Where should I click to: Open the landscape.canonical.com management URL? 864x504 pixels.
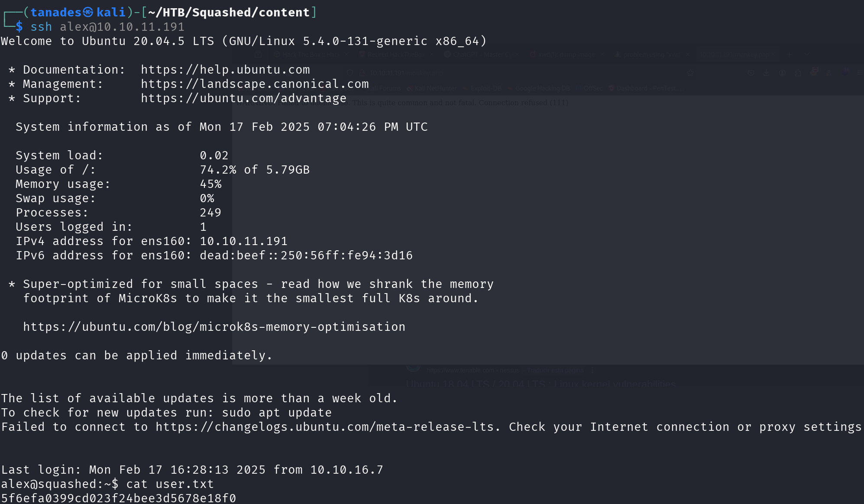click(x=255, y=84)
